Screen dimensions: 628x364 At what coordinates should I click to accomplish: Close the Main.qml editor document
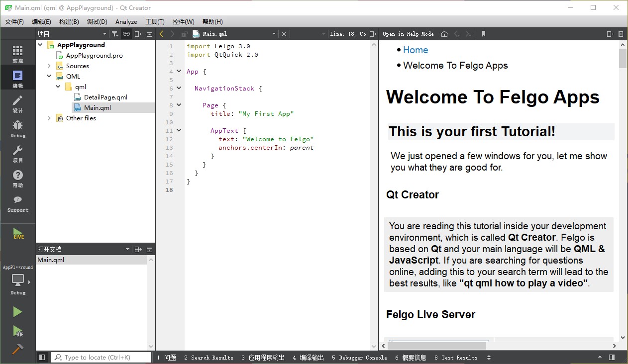(x=284, y=34)
